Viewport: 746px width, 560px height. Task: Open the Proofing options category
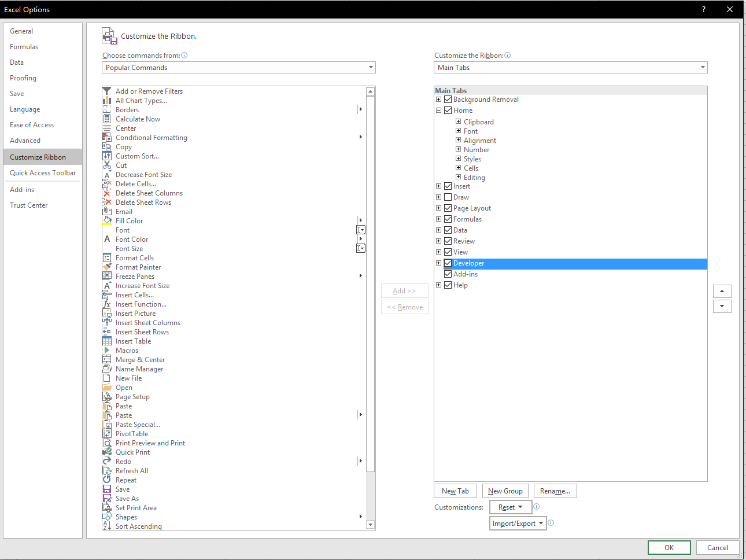coord(43,78)
